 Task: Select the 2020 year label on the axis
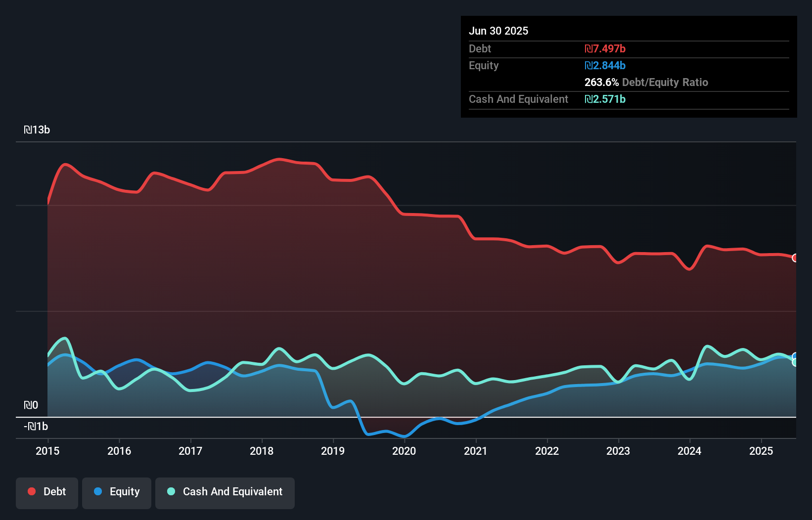(x=405, y=451)
